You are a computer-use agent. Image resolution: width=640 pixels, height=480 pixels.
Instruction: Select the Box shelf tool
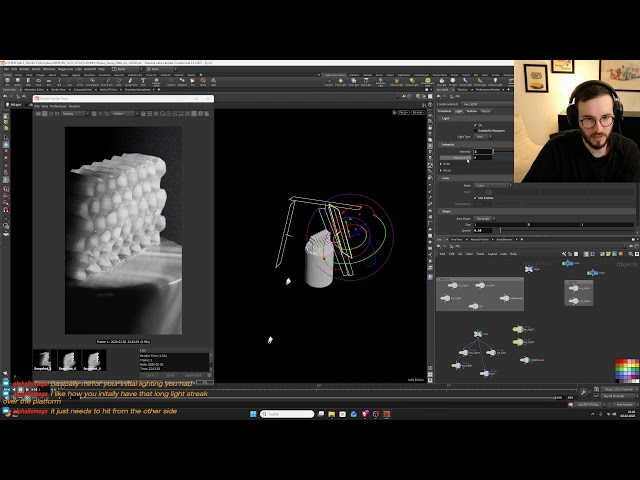click(7, 82)
